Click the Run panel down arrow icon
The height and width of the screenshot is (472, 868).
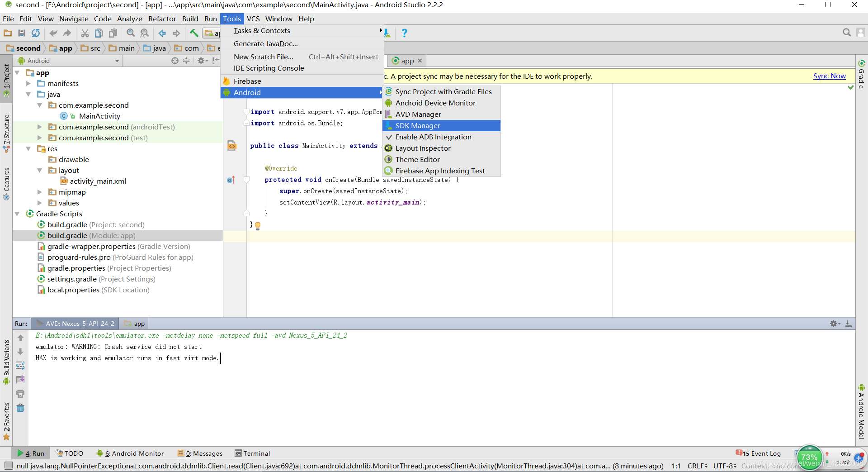(x=20, y=352)
